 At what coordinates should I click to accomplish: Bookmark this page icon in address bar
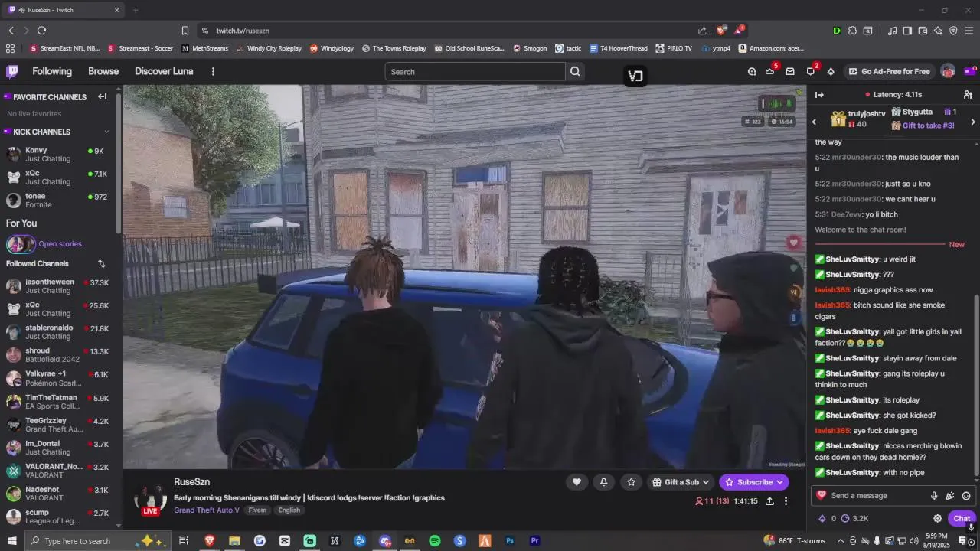click(x=185, y=31)
